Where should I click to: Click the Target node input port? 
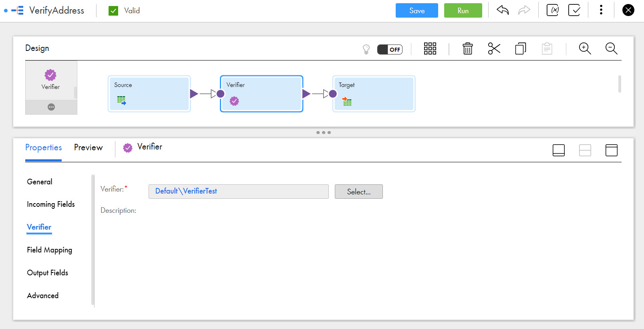click(x=333, y=94)
